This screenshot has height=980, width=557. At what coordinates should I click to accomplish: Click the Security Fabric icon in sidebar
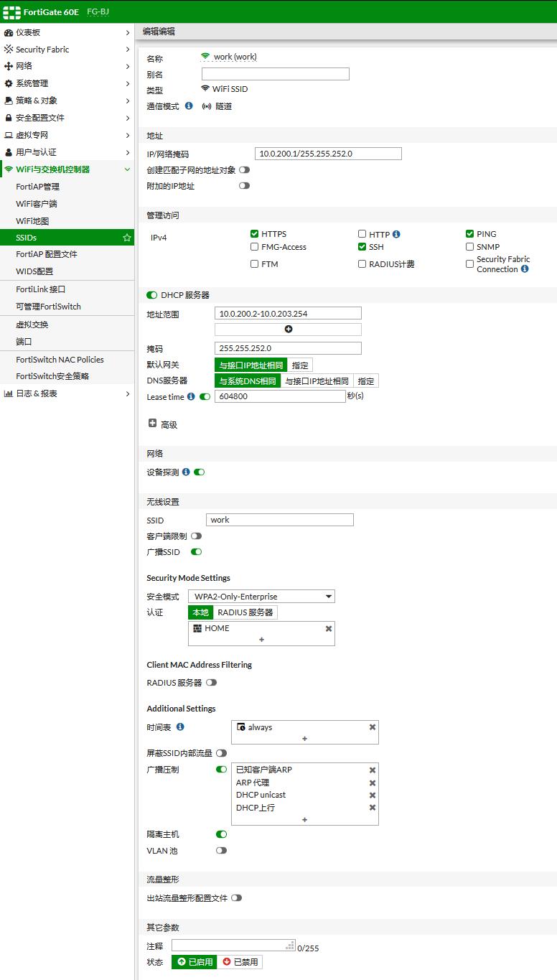pos(9,50)
